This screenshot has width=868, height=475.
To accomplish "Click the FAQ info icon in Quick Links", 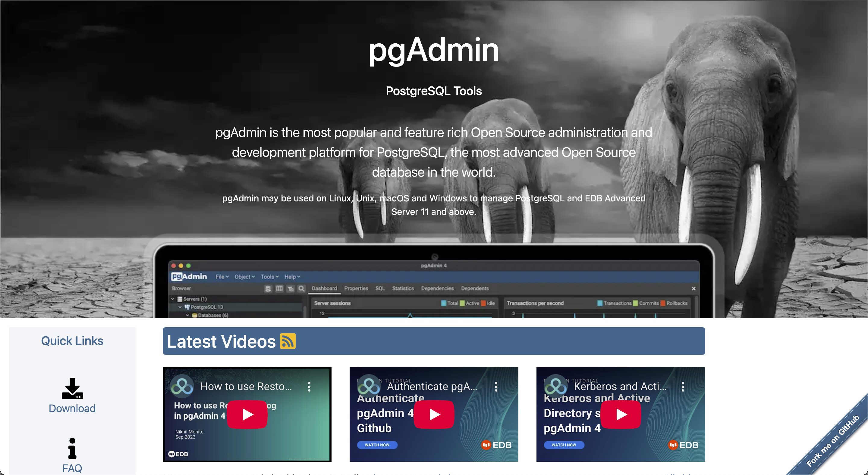I will pyautogui.click(x=72, y=449).
